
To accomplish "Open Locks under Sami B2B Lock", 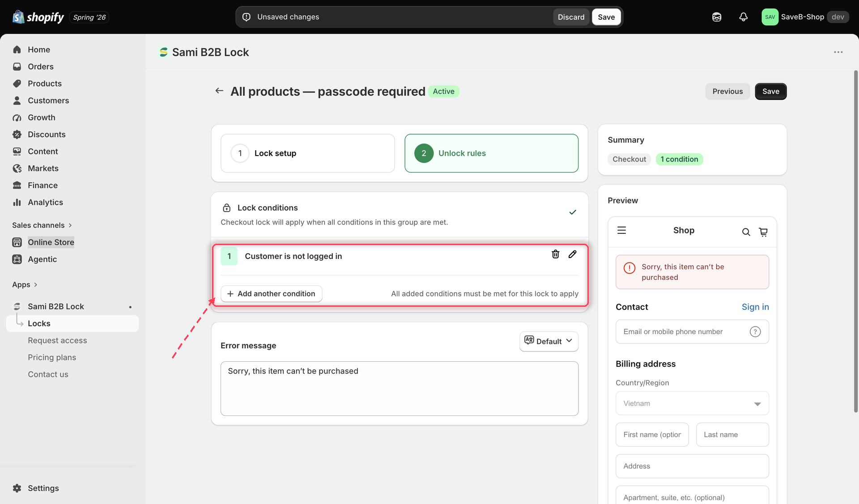I will (x=72, y=324).
